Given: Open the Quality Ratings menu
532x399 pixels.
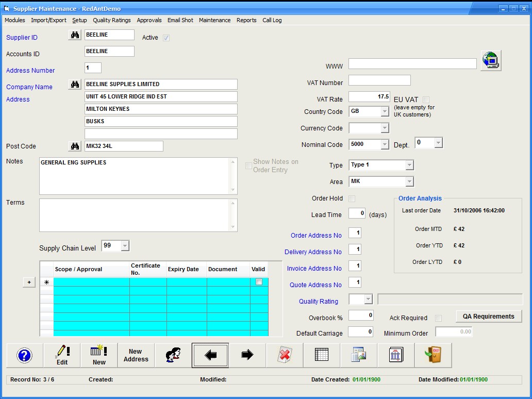Looking at the screenshot, I should click(111, 20).
